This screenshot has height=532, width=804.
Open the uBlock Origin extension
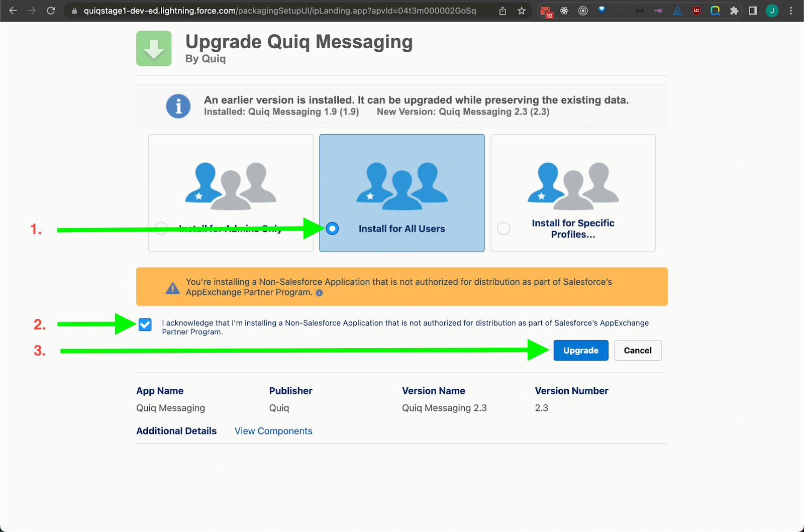tap(696, 11)
